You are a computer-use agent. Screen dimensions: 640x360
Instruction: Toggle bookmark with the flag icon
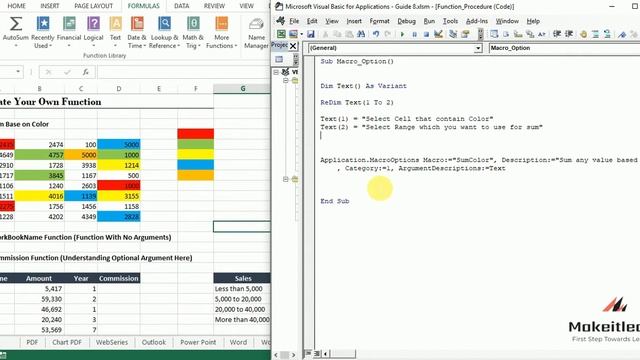coord(622,35)
